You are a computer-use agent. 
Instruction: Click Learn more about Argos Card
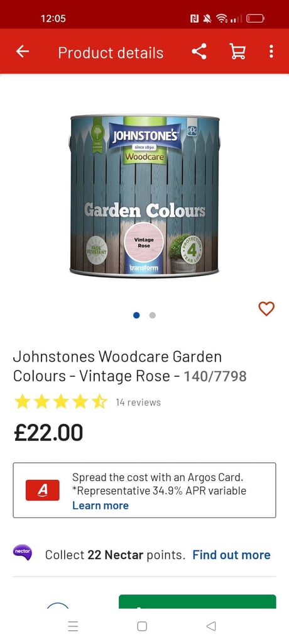point(100,505)
